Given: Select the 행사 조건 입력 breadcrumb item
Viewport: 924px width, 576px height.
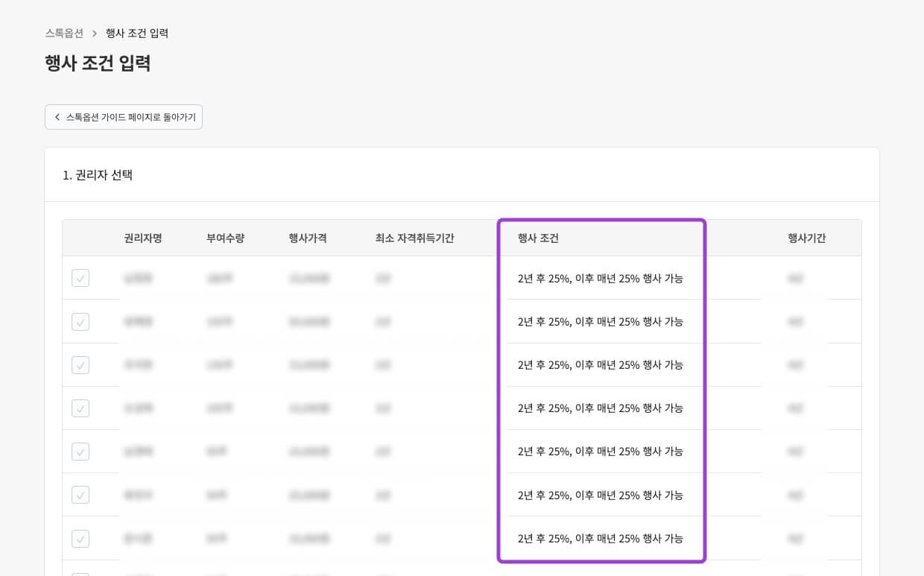Looking at the screenshot, I should pos(137,34).
